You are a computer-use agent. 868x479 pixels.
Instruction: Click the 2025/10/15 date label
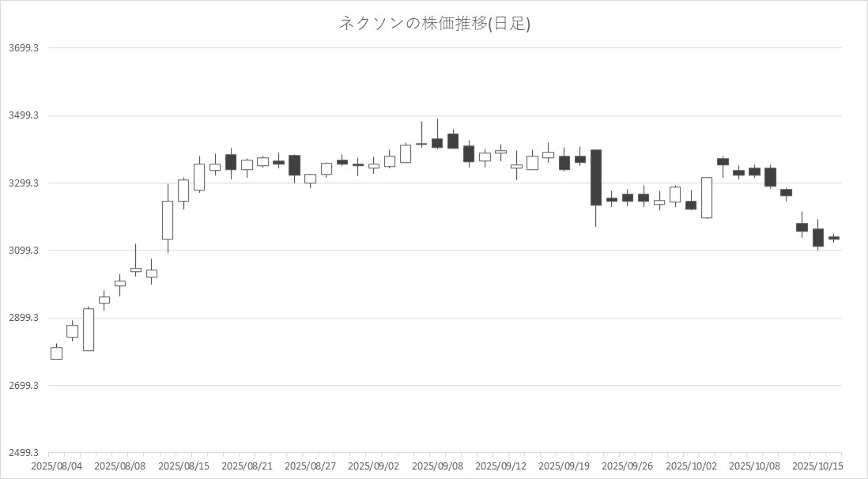(817, 466)
